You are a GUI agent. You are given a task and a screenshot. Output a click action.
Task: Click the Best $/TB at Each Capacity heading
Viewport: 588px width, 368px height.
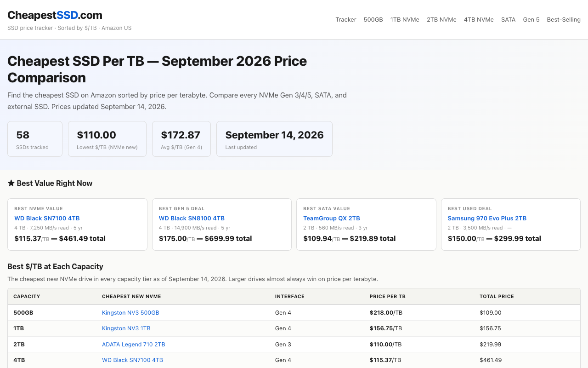point(55,266)
